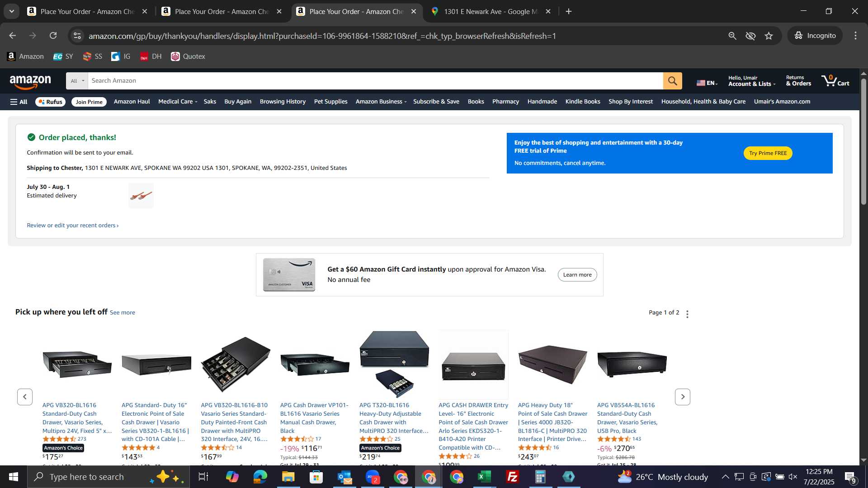Screen dimensions: 868x488
Task: Reload the page with browser refresh
Action: [53, 36]
